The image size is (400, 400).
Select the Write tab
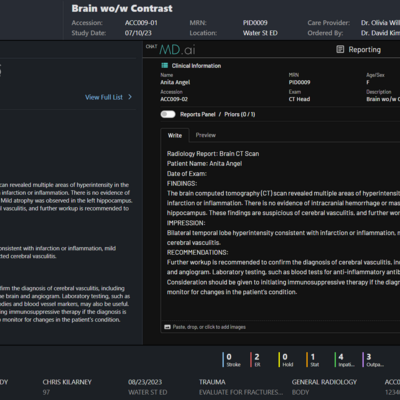(x=175, y=135)
